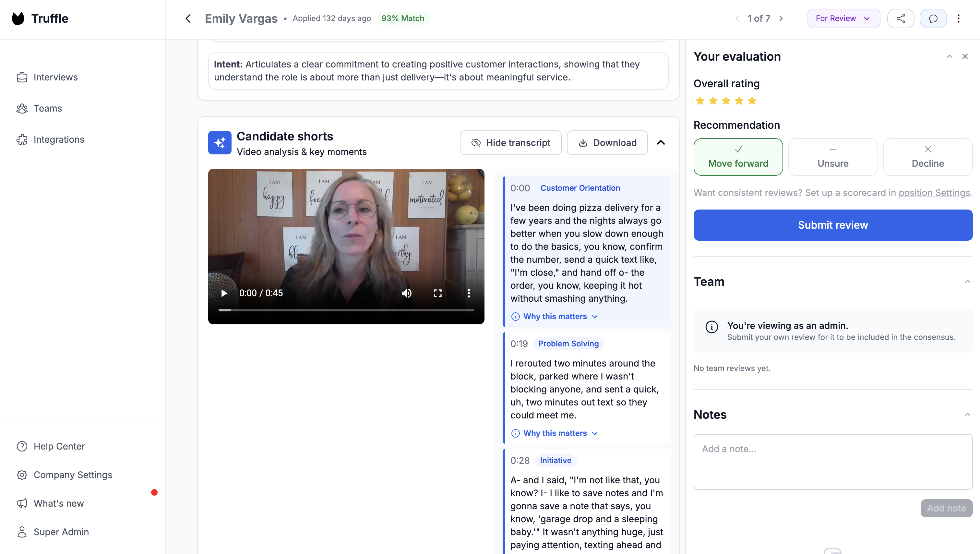
Task: Click the 1 of 7 candidate counter
Action: click(759, 18)
